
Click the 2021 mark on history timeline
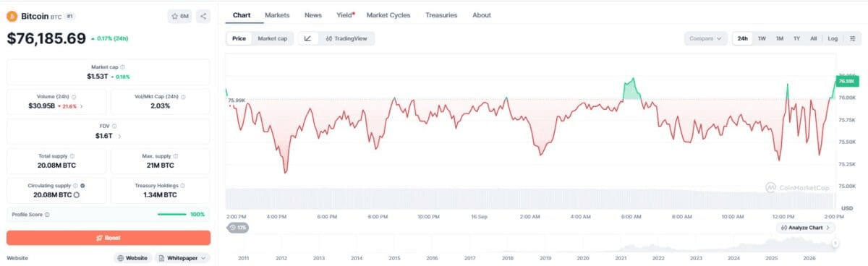pyautogui.click(x=621, y=258)
